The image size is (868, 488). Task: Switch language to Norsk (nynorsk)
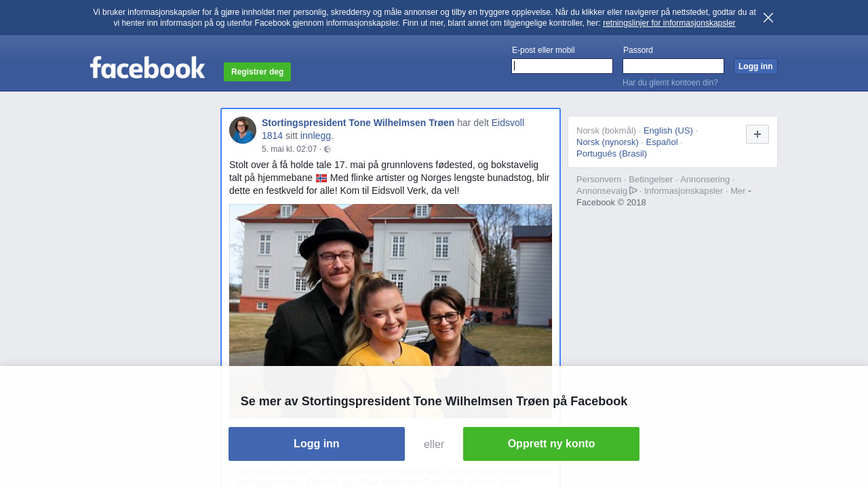(x=608, y=142)
